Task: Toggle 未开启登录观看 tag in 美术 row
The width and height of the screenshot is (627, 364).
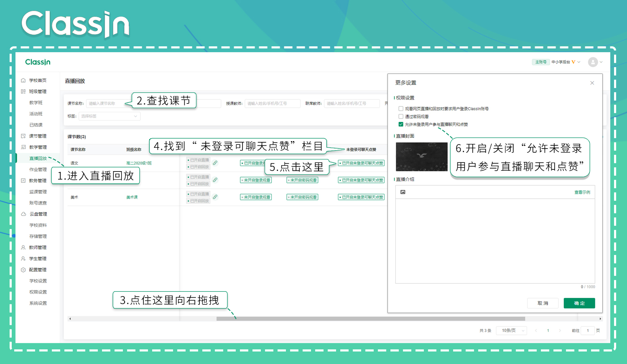Action: 256,197
